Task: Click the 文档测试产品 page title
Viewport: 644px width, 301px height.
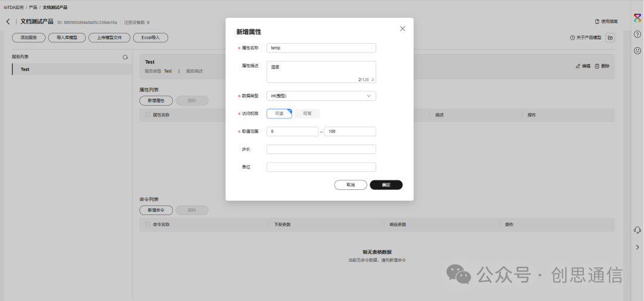Action: point(37,21)
